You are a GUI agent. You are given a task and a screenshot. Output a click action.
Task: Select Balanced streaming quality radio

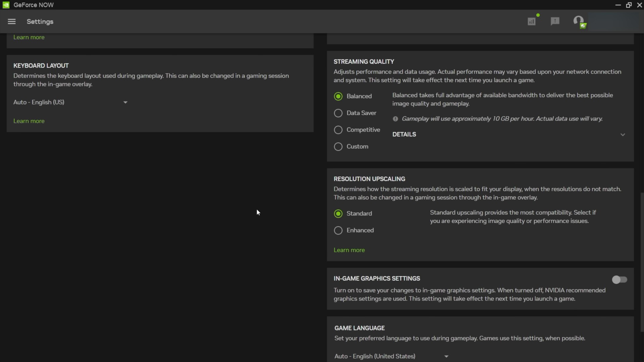pos(338,96)
